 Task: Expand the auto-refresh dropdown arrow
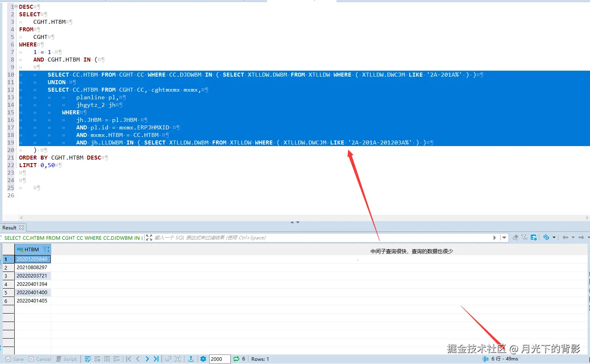pyautogui.click(x=554, y=237)
